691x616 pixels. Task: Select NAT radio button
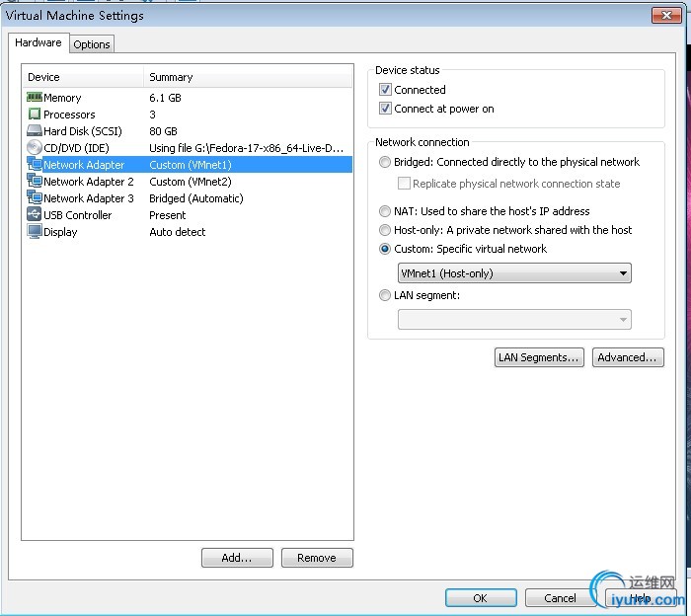coord(385,211)
